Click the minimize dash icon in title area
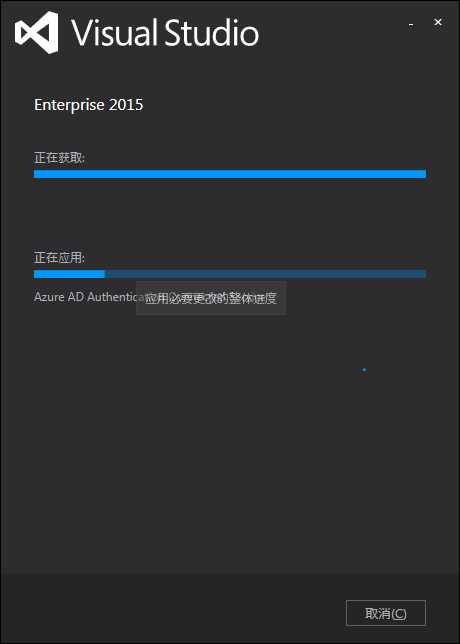460x644 pixels. click(411, 26)
